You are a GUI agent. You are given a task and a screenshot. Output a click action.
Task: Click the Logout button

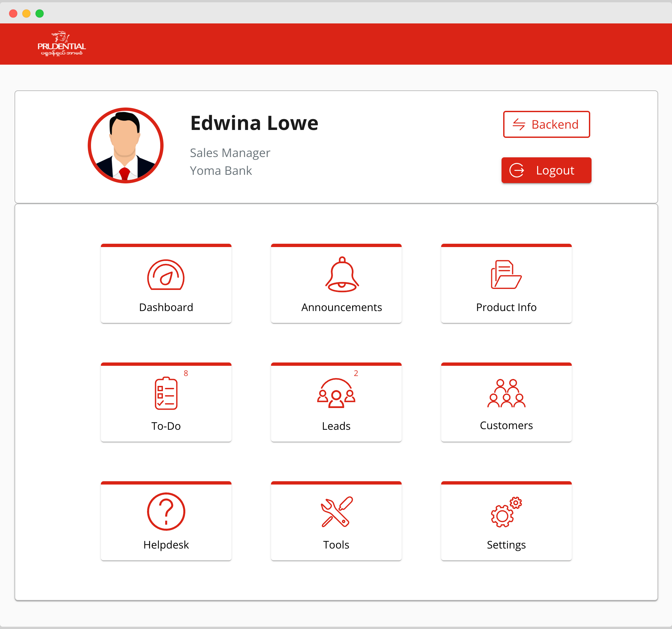coord(546,170)
